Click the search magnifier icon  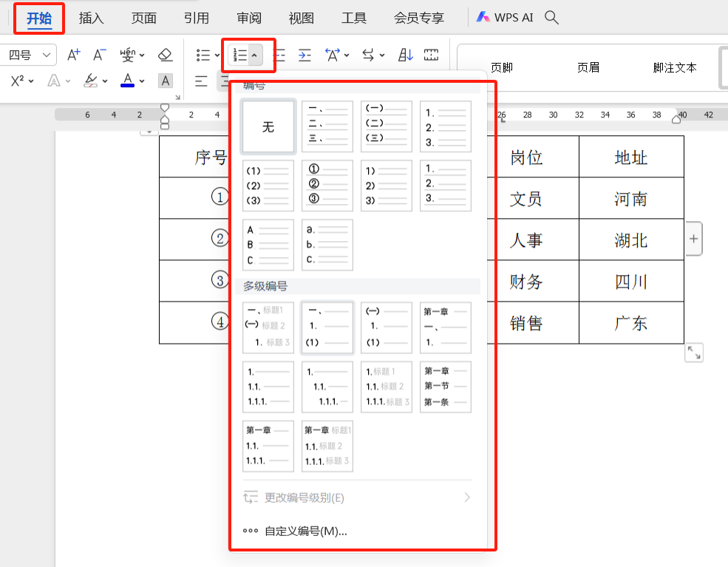click(551, 18)
